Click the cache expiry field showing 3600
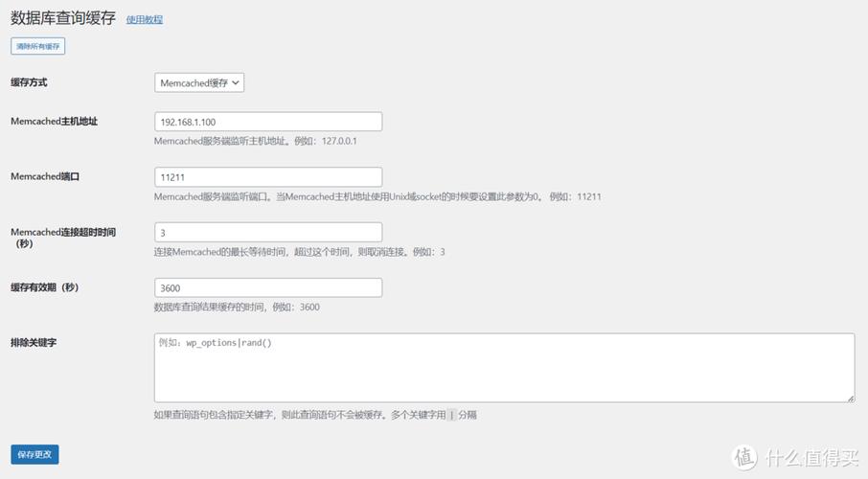 (x=268, y=288)
